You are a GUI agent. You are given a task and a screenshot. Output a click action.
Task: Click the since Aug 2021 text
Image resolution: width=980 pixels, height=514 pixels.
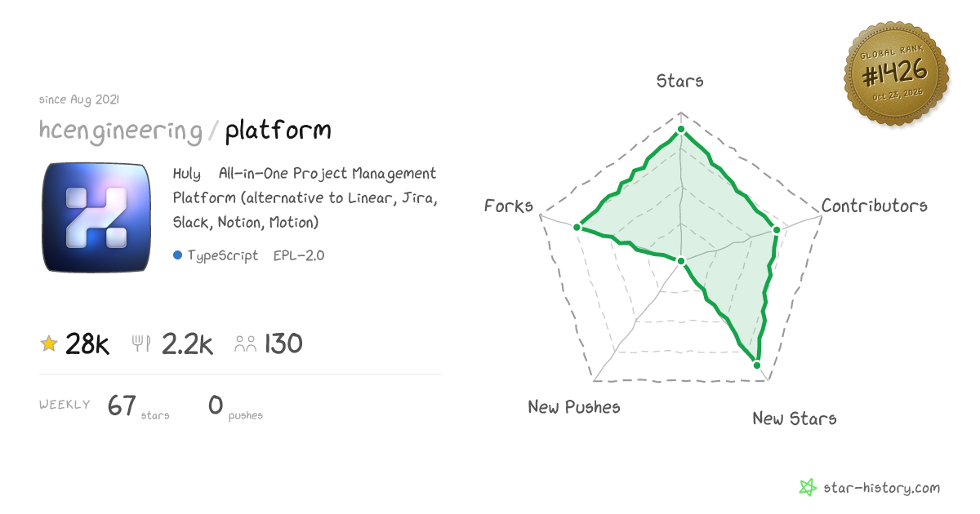79,100
